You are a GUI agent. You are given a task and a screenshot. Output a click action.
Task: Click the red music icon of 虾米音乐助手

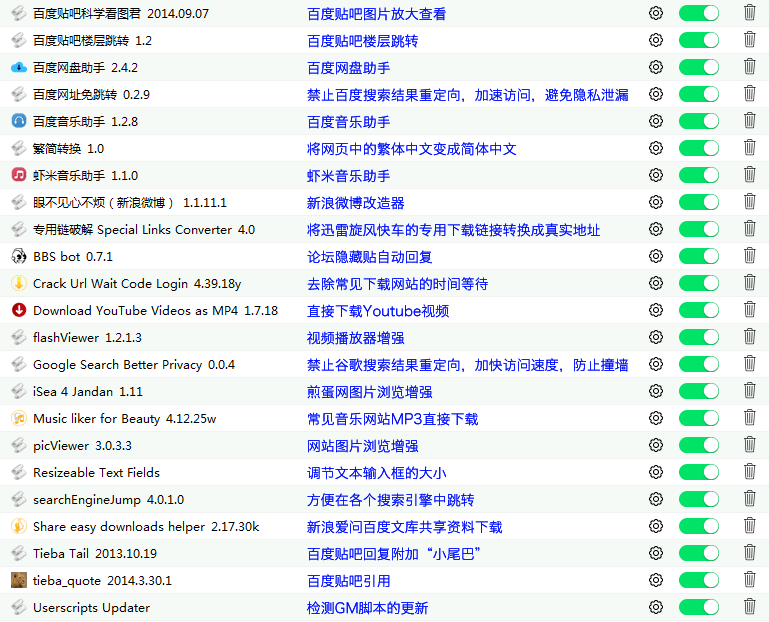point(19,175)
